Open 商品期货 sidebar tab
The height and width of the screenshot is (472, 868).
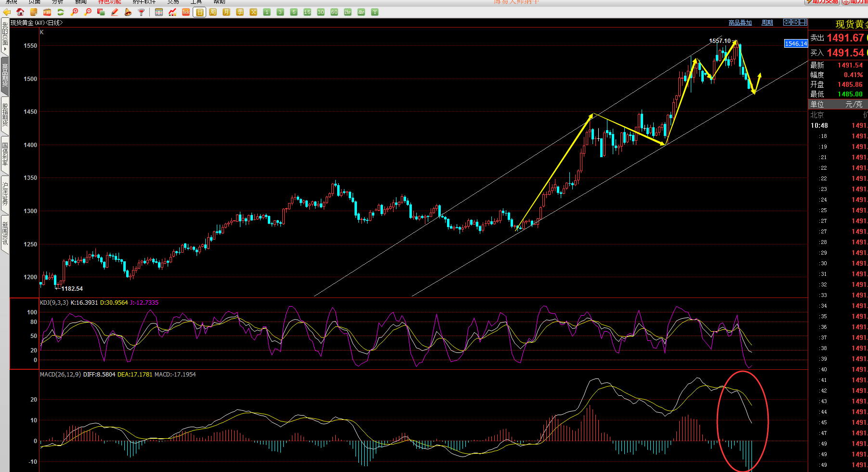[5, 76]
